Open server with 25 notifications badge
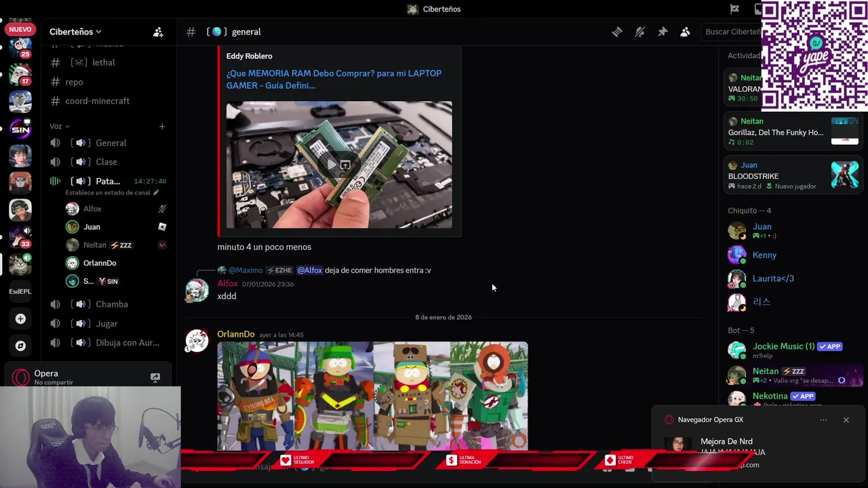 tap(20, 46)
